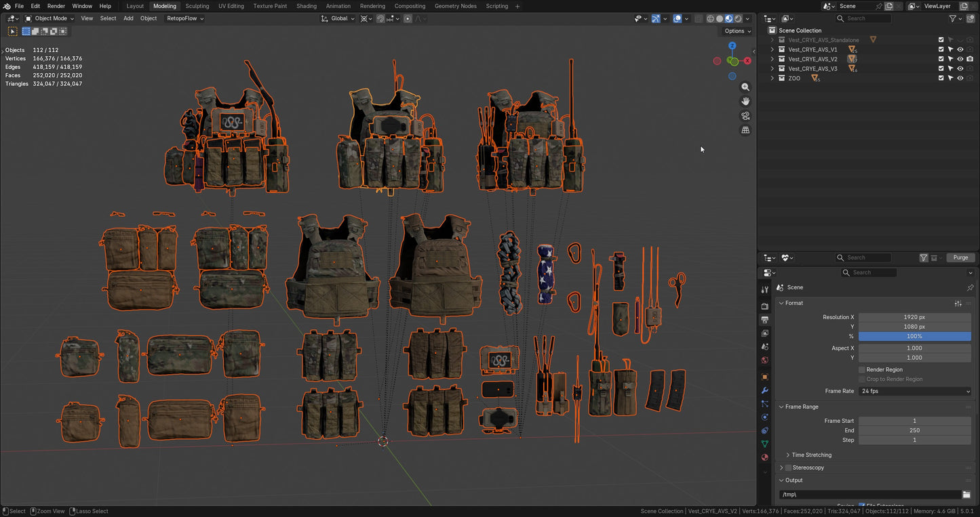Click the add workspace plus button
The width and height of the screenshot is (980, 517).
518,6
